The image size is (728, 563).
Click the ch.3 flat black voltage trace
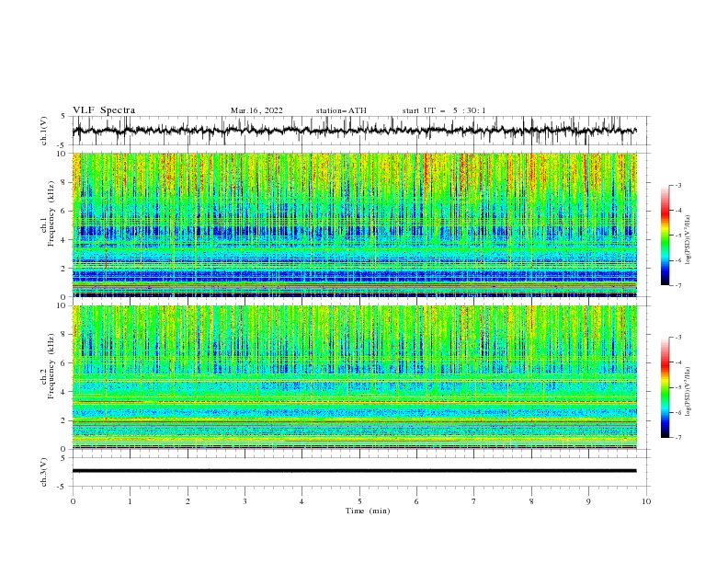coord(354,471)
